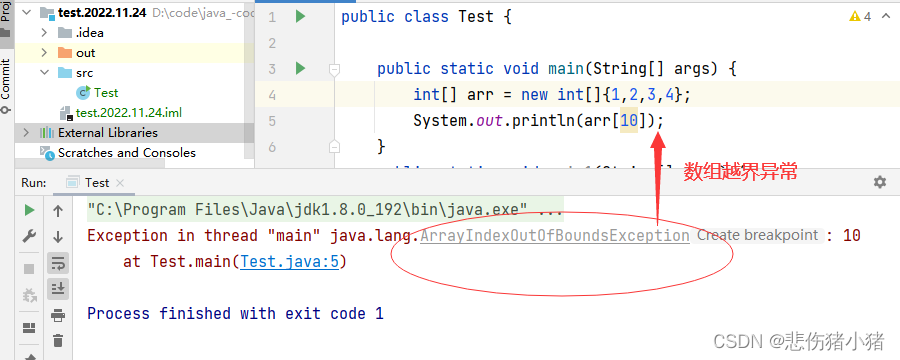
Task: Go down the stack trace with down arrow
Action: point(58,236)
